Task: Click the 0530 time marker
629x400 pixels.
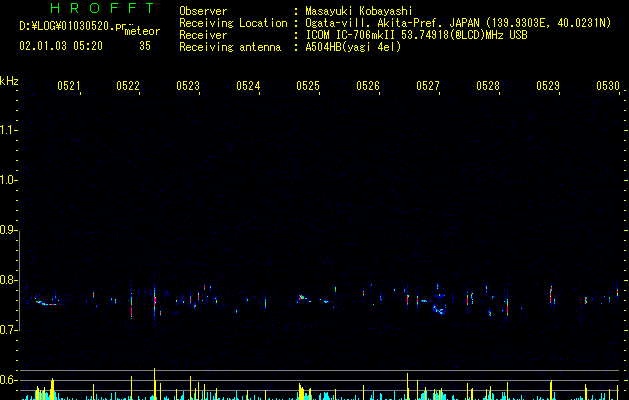Action: click(608, 86)
